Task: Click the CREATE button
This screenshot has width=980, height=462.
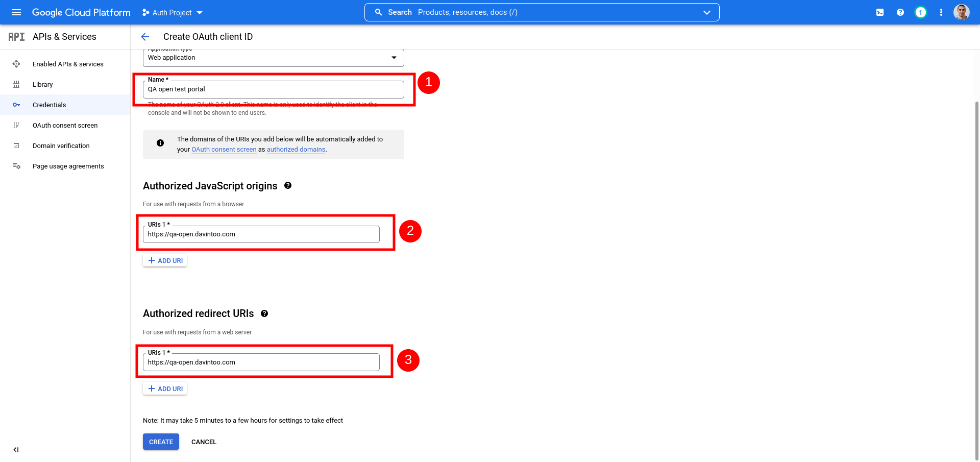Action: click(161, 442)
